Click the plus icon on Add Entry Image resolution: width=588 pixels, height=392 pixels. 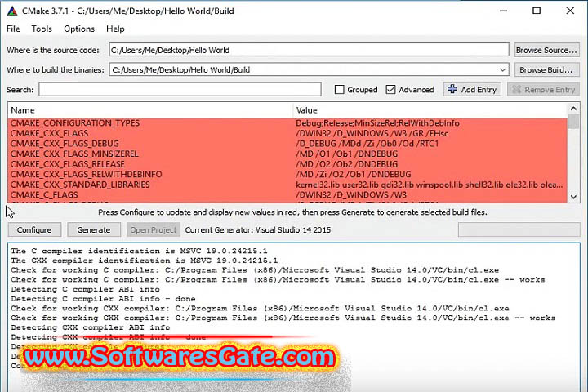452,89
